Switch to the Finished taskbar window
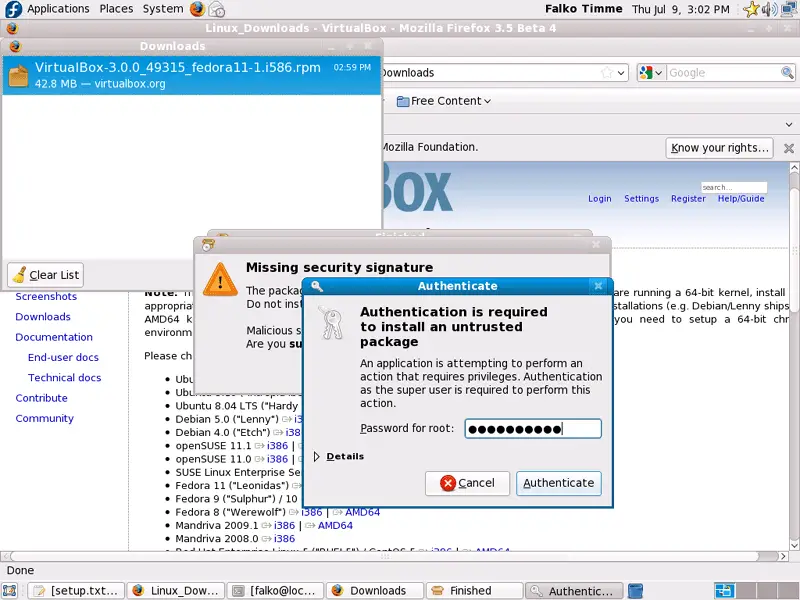 [x=475, y=591]
